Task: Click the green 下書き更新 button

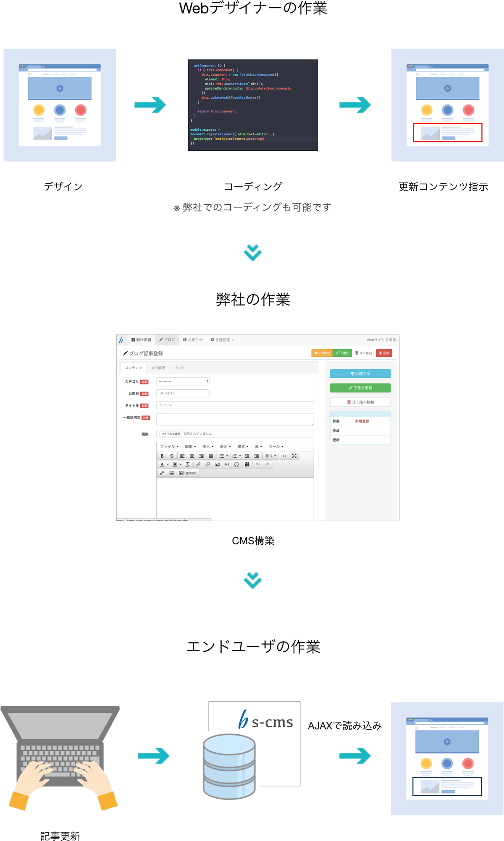Action: click(360, 388)
